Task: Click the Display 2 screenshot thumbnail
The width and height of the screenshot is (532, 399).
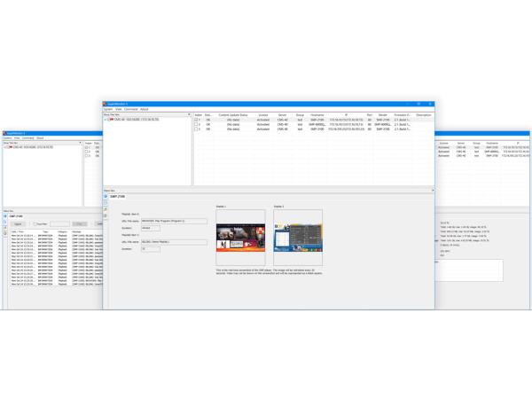Action: click(298, 231)
